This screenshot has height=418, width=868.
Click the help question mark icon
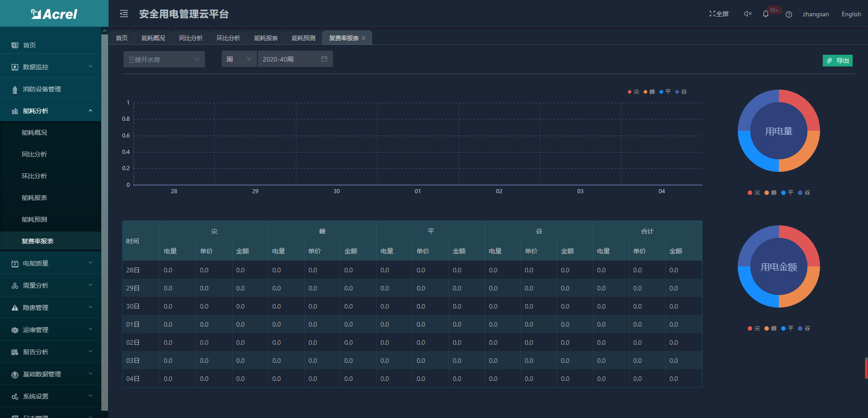pyautogui.click(x=789, y=14)
